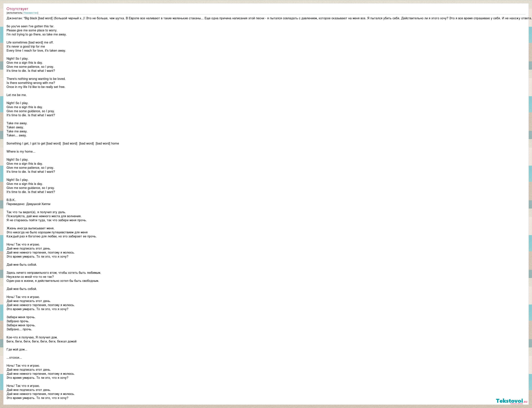Click the line 'Taken away.'
Screen dimensions: 532x408
[15, 127]
